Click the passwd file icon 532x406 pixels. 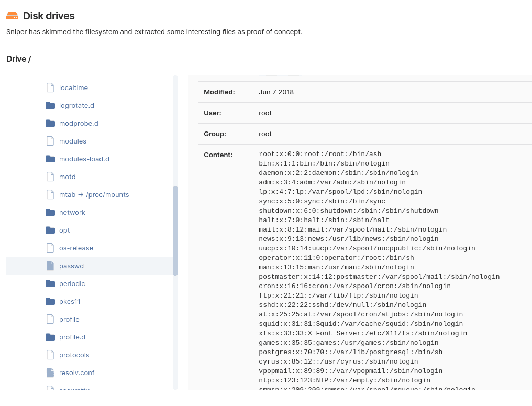(50, 266)
